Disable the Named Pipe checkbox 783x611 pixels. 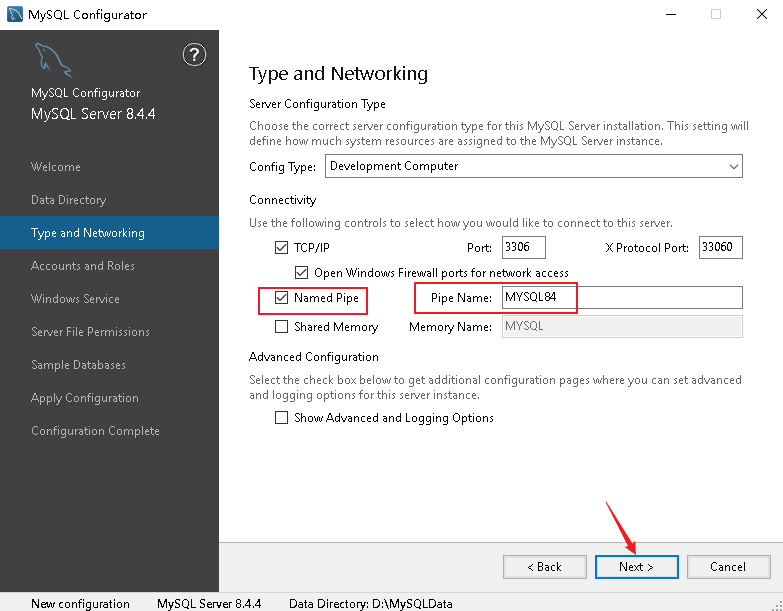point(282,298)
